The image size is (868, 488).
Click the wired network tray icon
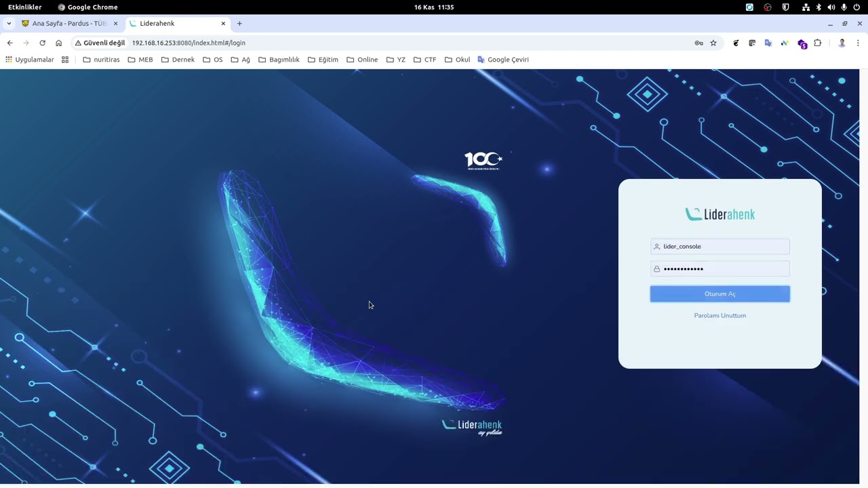[x=806, y=7]
